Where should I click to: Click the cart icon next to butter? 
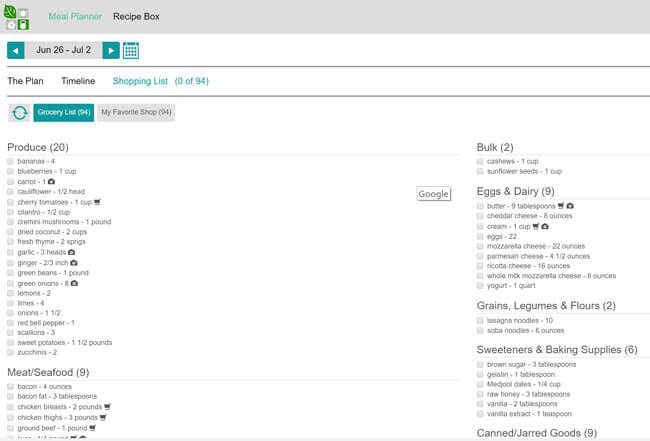tap(567, 205)
